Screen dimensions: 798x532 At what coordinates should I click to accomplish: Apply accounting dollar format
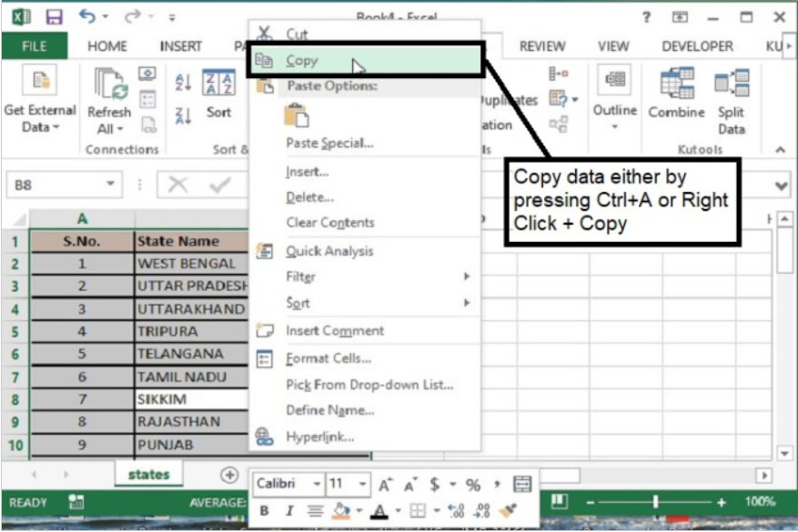point(435,485)
